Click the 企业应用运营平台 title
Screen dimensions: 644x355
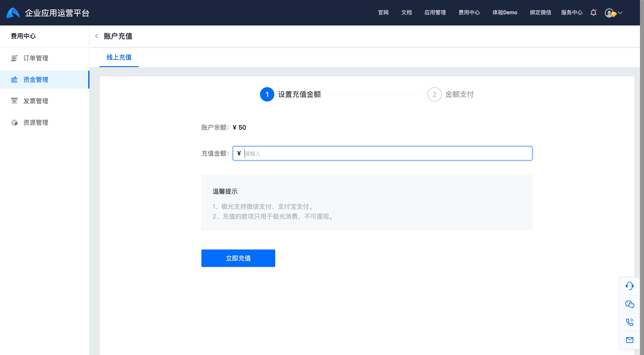point(57,13)
